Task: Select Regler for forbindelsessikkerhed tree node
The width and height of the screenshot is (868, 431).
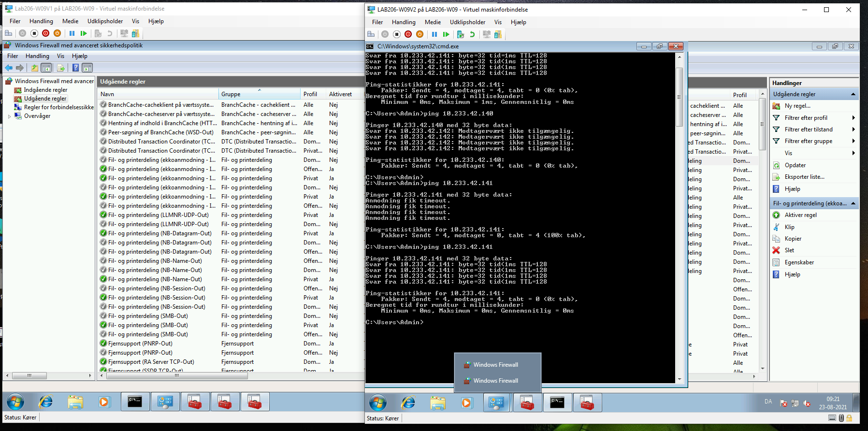Action: (58, 107)
